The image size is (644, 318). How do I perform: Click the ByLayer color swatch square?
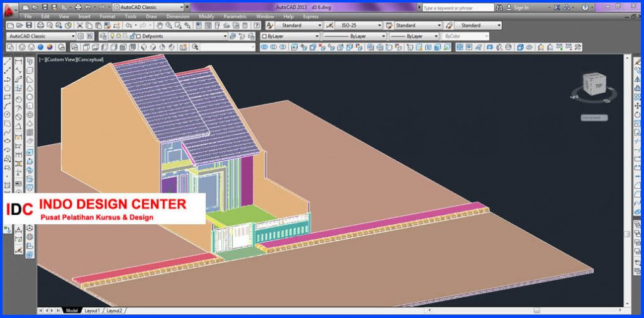coord(265,36)
